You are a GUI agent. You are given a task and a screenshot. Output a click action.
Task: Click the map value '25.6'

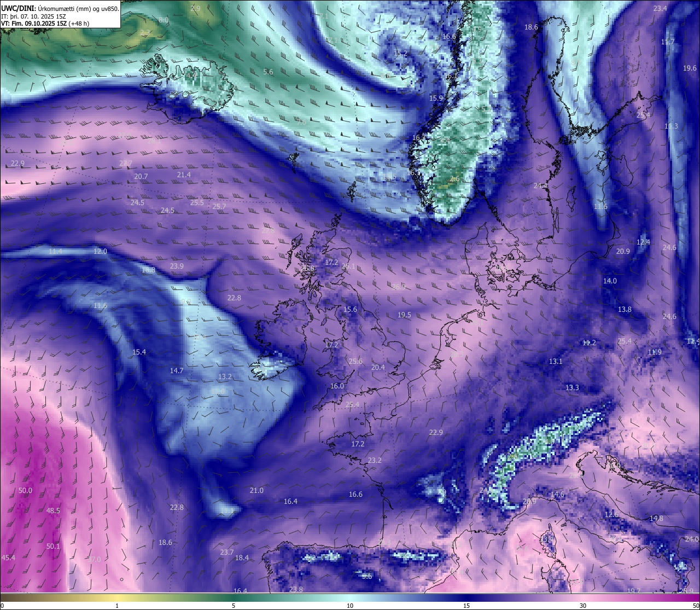[x=355, y=362]
